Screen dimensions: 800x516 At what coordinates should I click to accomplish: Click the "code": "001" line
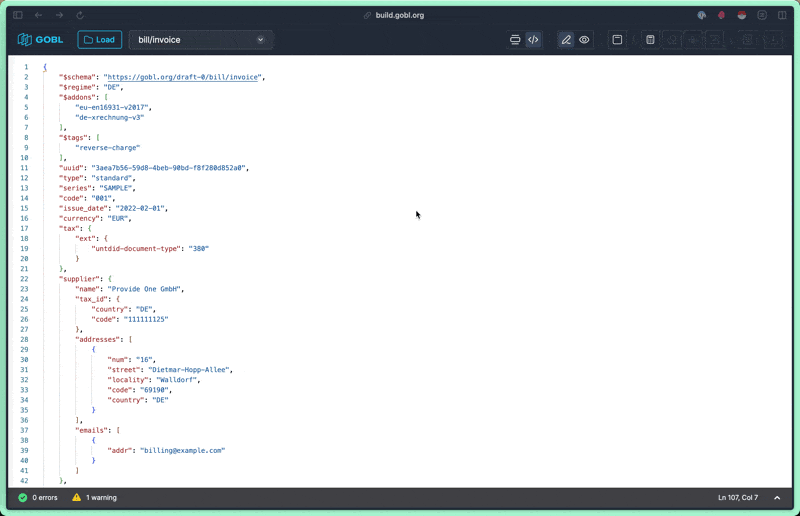click(87, 198)
